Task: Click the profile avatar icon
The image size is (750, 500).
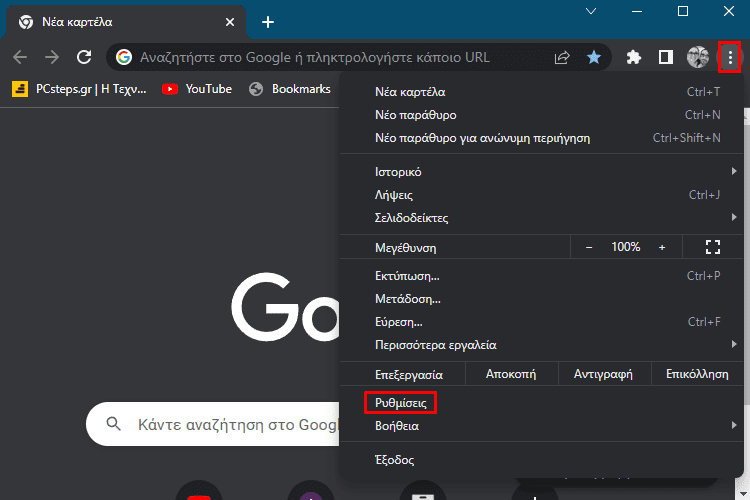Action: tap(697, 57)
